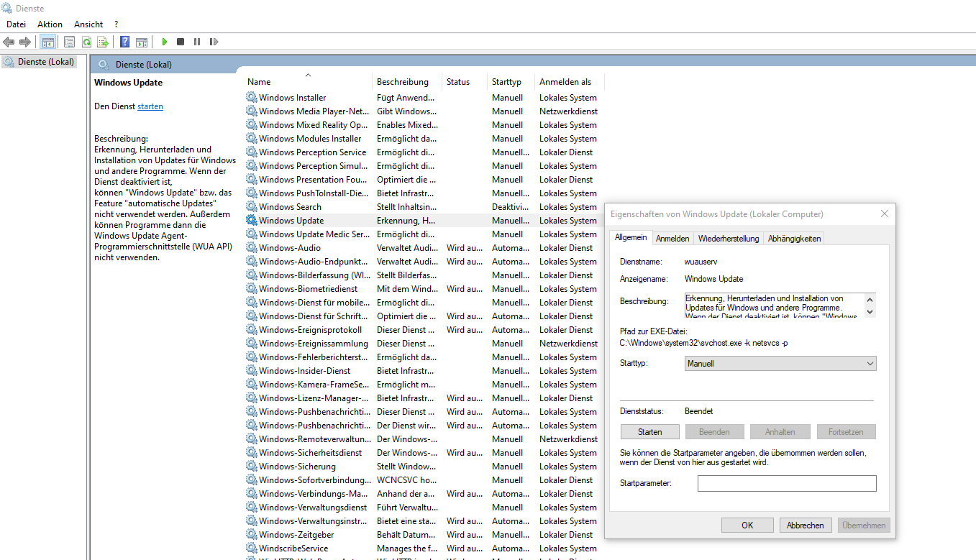
Task: Switch to the Abhängigkeiten tab
Action: pyautogui.click(x=794, y=239)
